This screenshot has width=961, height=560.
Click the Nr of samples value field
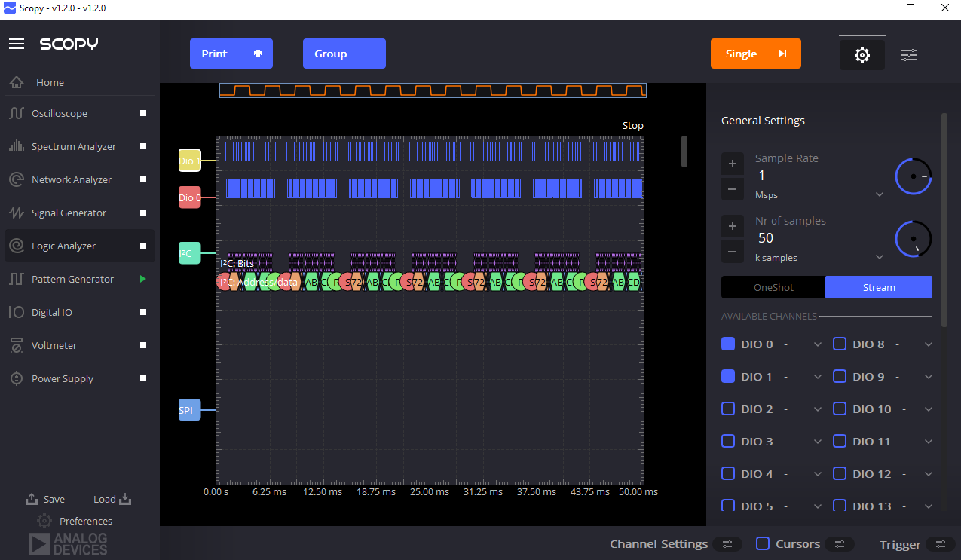[x=820, y=238]
